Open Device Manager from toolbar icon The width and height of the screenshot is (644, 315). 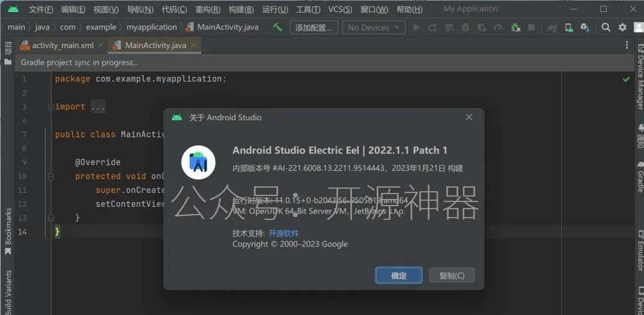[568, 27]
